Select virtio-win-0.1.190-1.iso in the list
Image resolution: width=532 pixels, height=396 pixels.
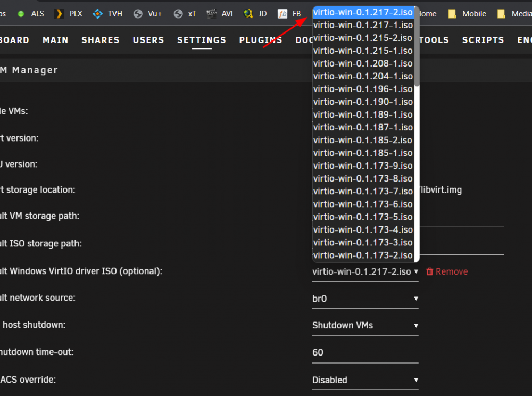(363, 102)
